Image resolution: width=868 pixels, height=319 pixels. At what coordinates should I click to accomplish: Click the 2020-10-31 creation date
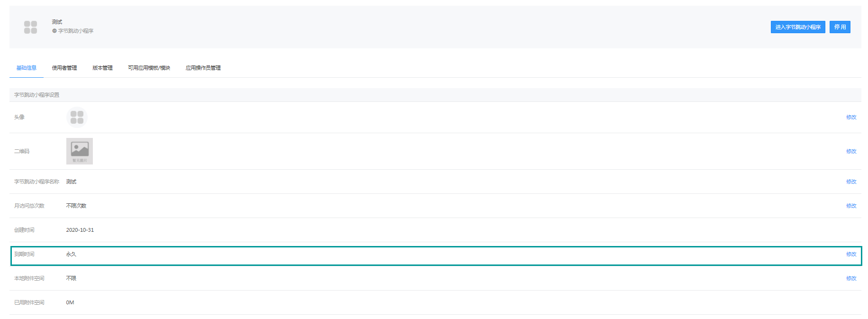click(x=80, y=230)
